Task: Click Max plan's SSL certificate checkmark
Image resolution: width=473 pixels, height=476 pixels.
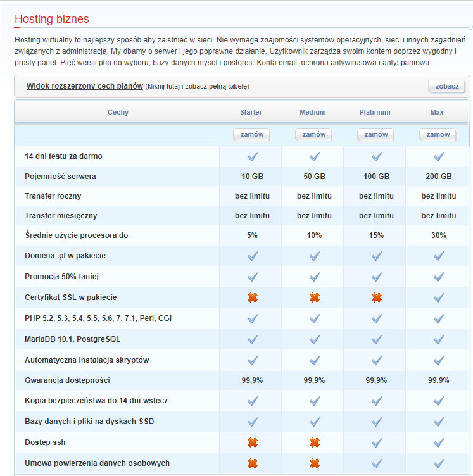Action: [x=439, y=297]
